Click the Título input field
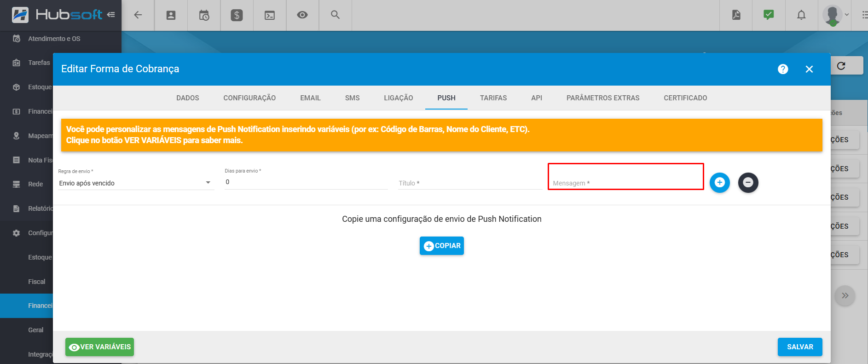868x364 pixels. [x=470, y=183]
